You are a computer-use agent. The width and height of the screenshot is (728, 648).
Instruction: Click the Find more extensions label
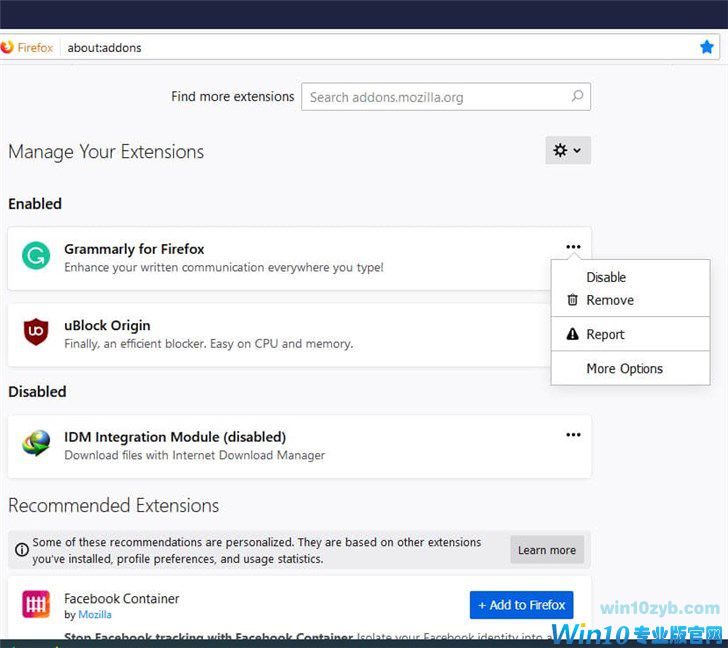coord(233,96)
